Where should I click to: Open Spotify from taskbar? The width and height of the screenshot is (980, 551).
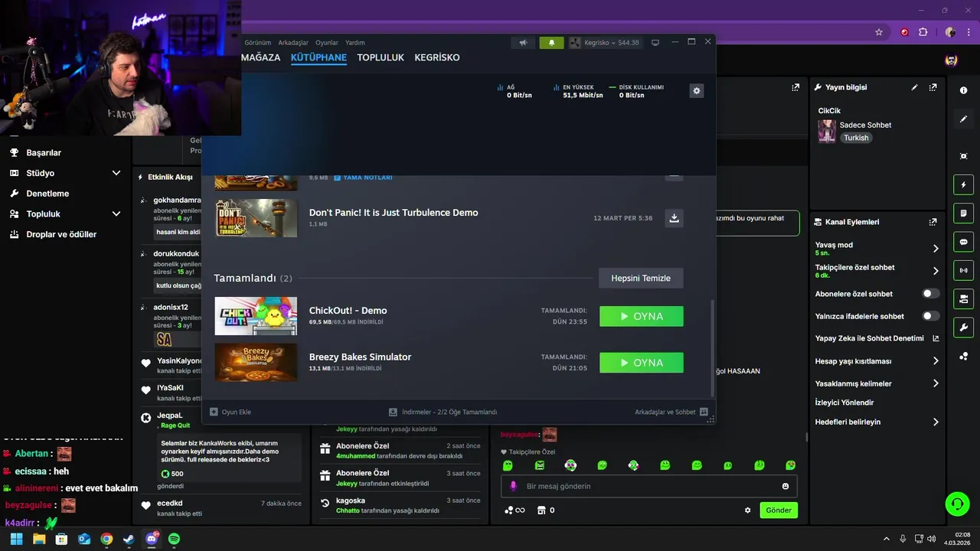tap(174, 539)
